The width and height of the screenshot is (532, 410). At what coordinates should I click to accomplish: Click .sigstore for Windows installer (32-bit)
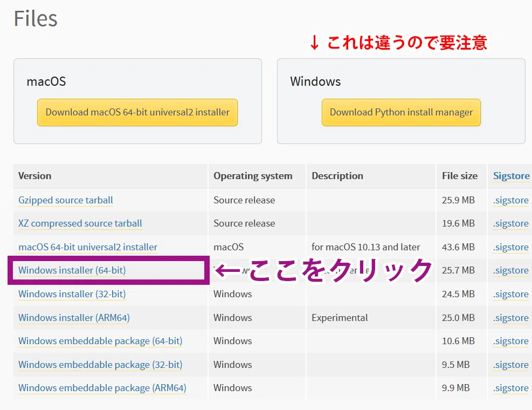click(510, 294)
